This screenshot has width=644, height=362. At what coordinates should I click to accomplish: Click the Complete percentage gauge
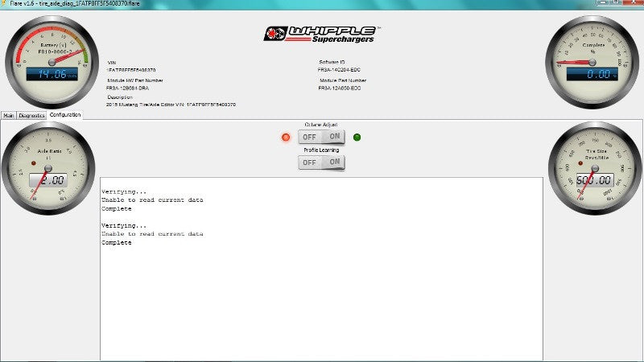(592, 61)
